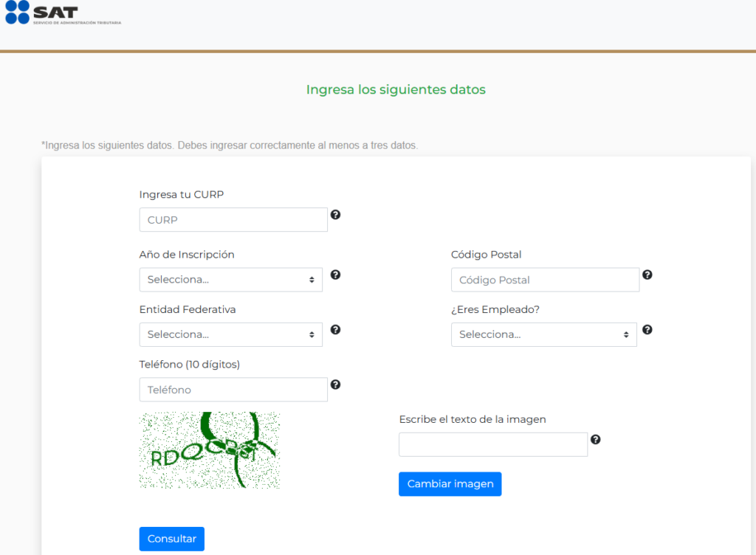
Task: Click the Teléfono help icon
Action: click(335, 384)
